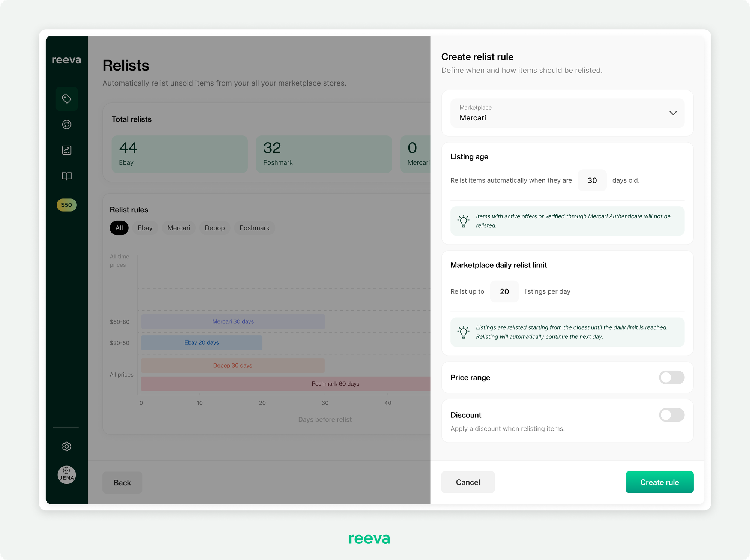The width and height of the screenshot is (750, 560).
Task: Click the 'Listing age' section title
Action: 469,156
